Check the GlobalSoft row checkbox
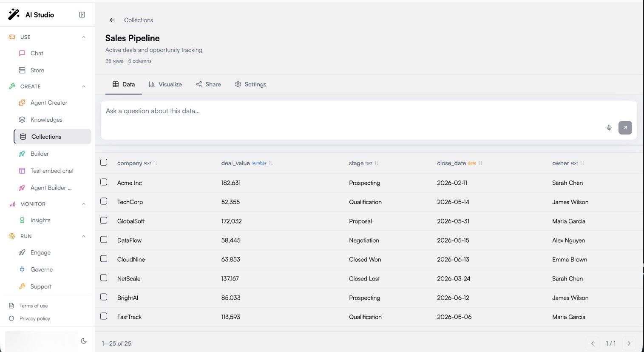 point(104,220)
